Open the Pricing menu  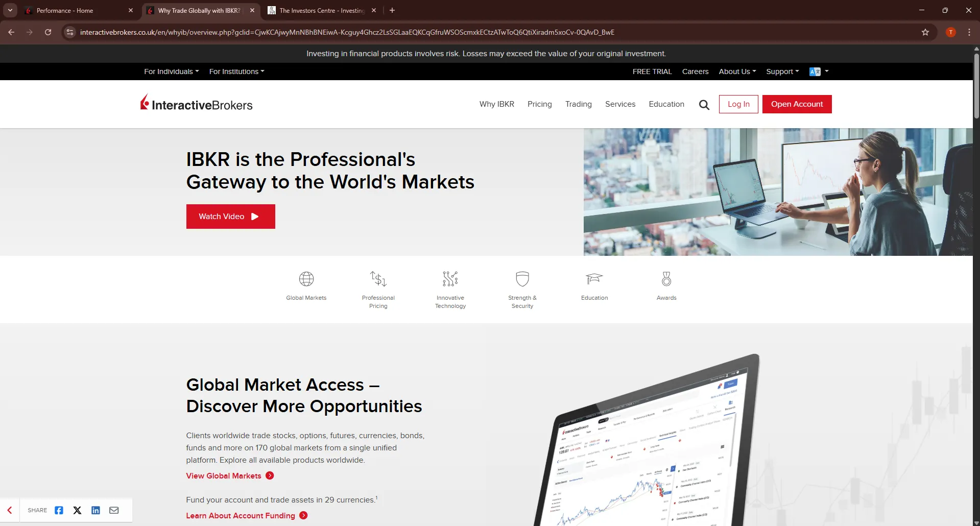(540, 104)
